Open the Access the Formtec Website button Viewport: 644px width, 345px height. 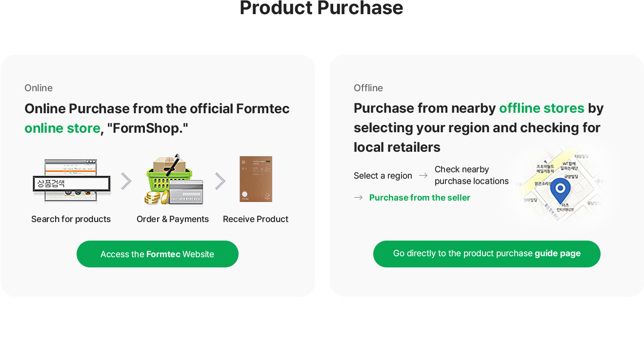click(x=158, y=254)
